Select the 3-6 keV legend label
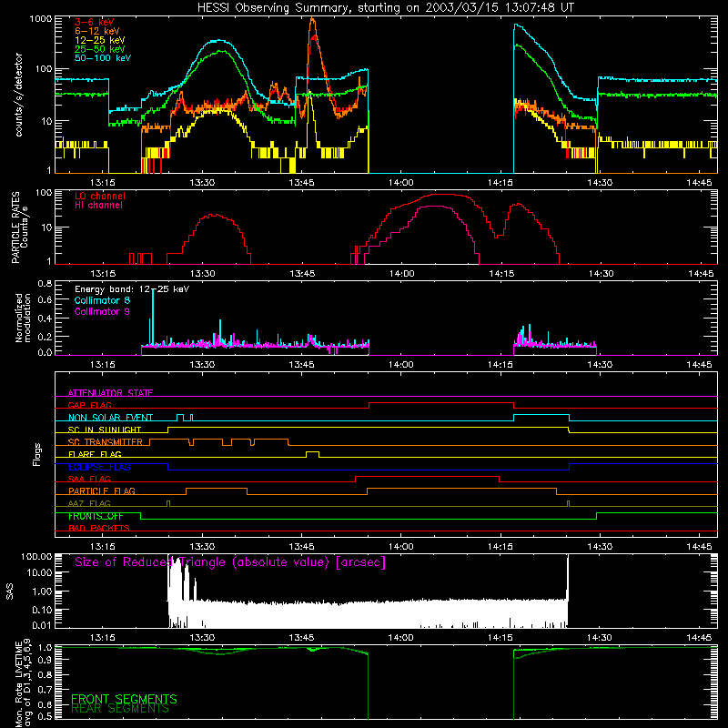This screenshot has height=728, width=728. pos(95,22)
